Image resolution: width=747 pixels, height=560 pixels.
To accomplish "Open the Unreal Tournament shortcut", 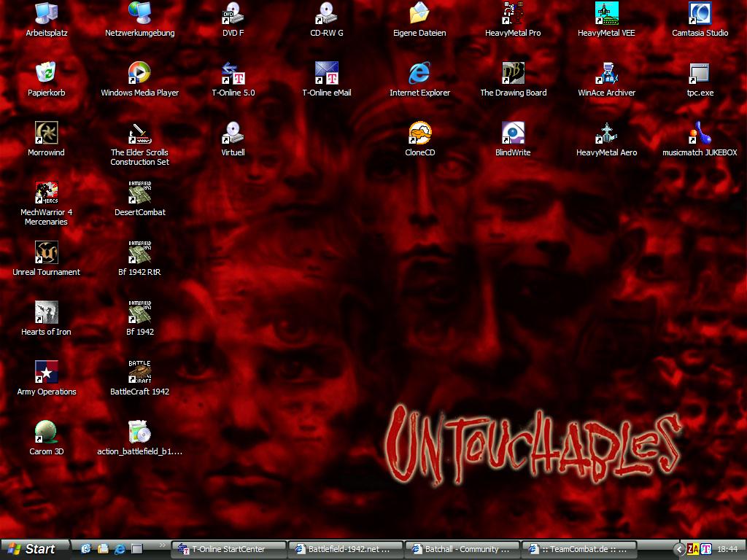I will (46, 259).
